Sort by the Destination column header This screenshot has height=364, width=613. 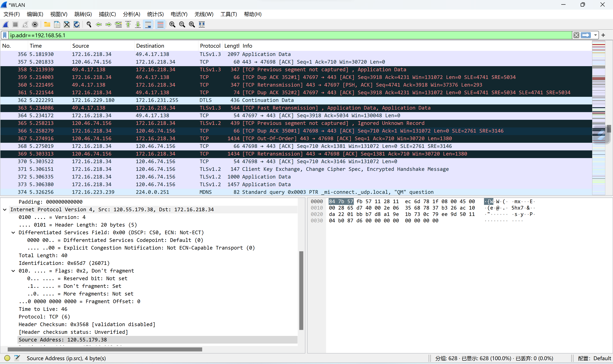click(x=166, y=46)
